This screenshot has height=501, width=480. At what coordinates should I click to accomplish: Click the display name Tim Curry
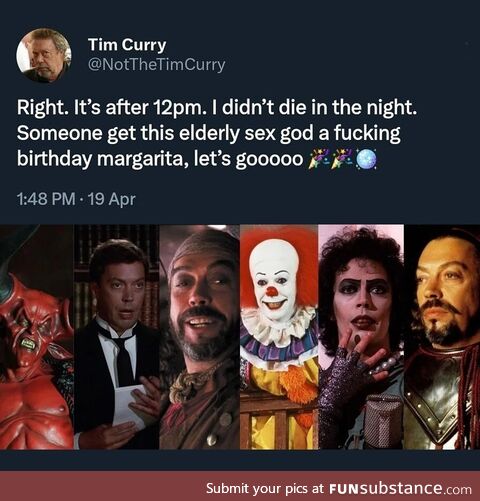pyautogui.click(x=127, y=45)
